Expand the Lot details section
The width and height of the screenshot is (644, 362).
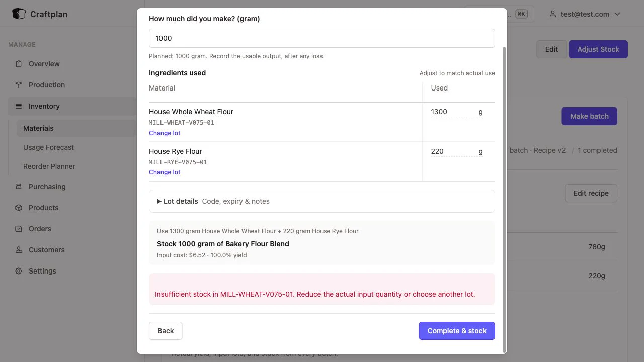322,201
